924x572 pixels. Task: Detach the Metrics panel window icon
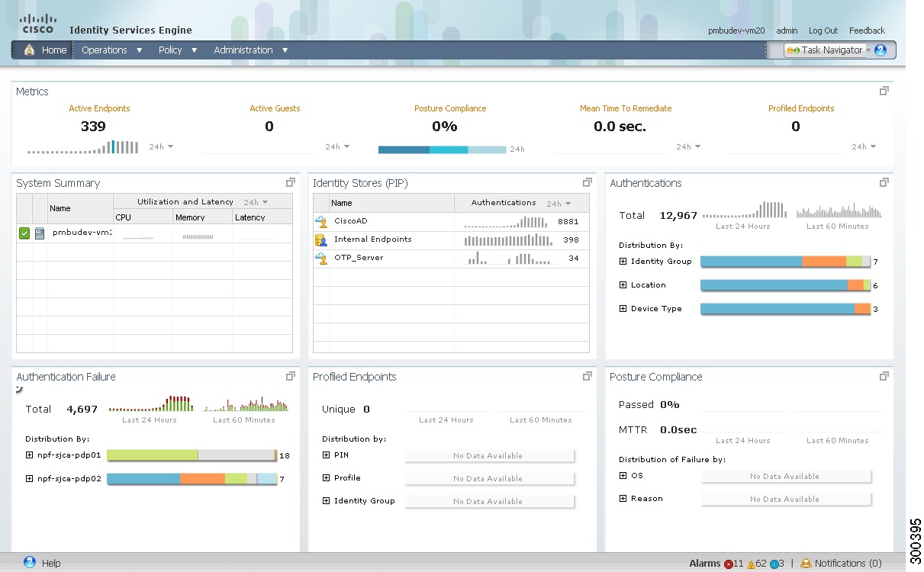pyautogui.click(x=884, y=91)
